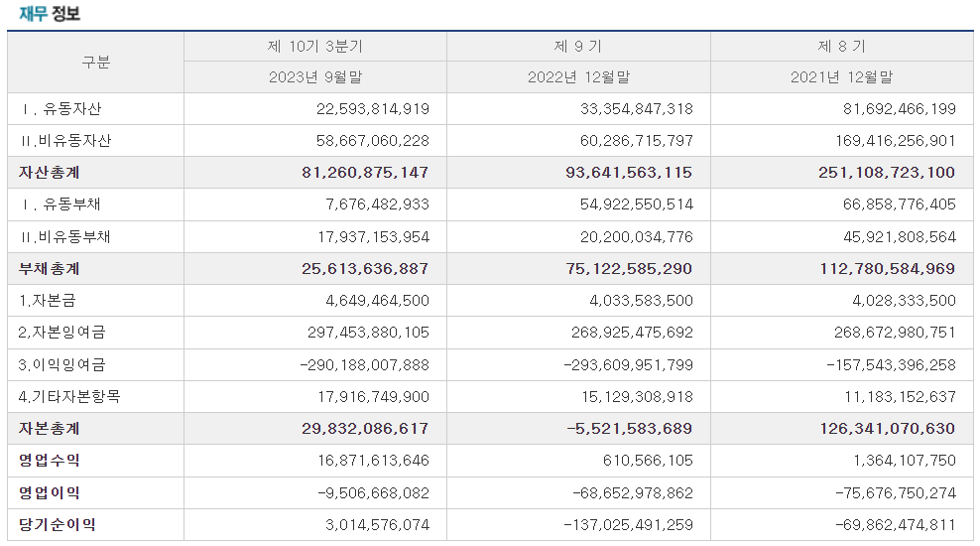Viewport: 980px width, 546px height.
Task: Click the 재무 정보 heading
Action: coord(50,13)
